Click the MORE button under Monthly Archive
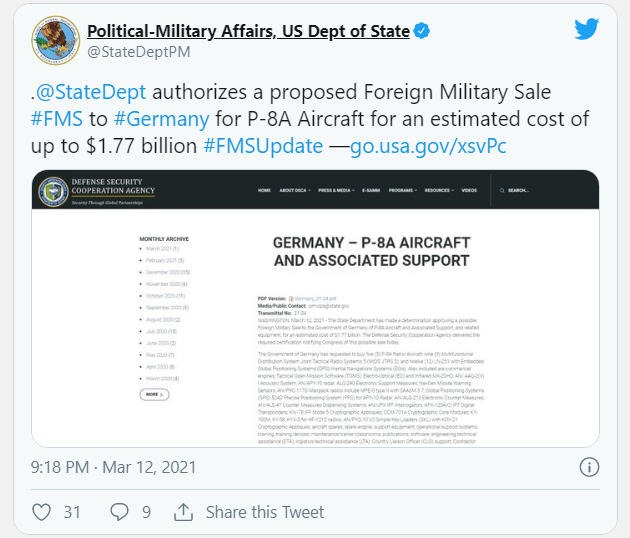This screenshot has width=630, height=538. tap(154, 395)
